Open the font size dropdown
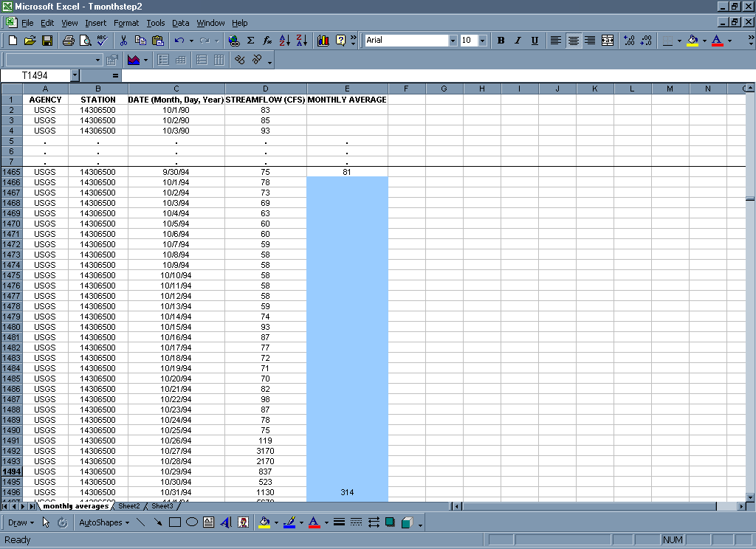756x549 pixels. pos(482,41)
